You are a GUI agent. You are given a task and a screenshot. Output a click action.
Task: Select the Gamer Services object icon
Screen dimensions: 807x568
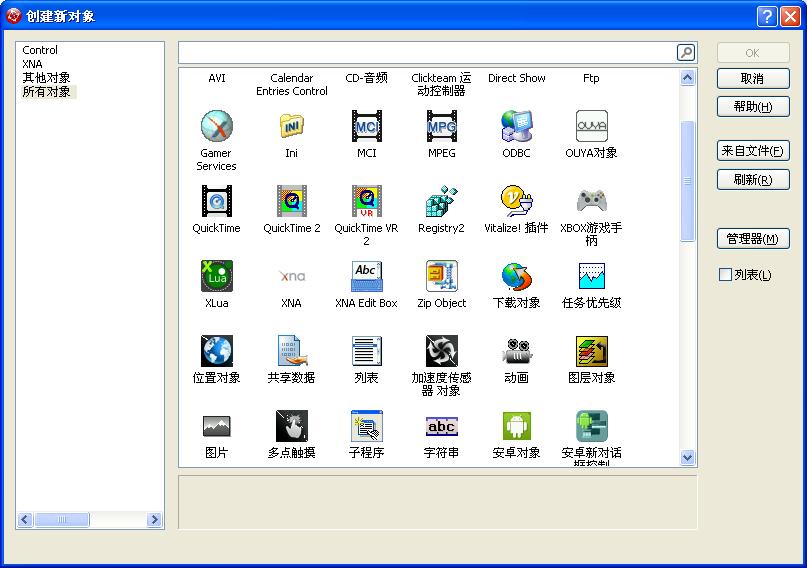coord(217,126)
